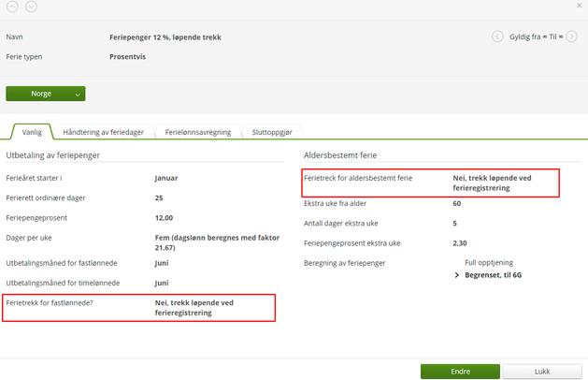Screen dimensions: 588x380
Task: Click the Dager per uke value Fem
Action: point(217,242)
